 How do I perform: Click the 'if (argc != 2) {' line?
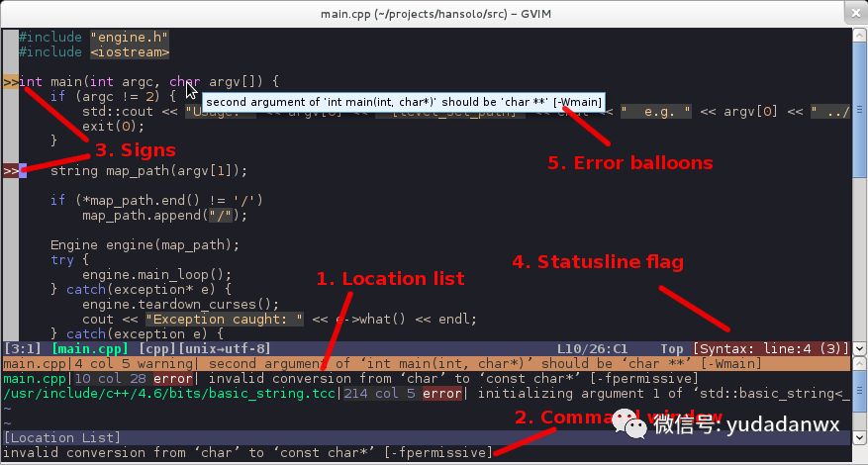pyautogui.click(x=113, y=97)
